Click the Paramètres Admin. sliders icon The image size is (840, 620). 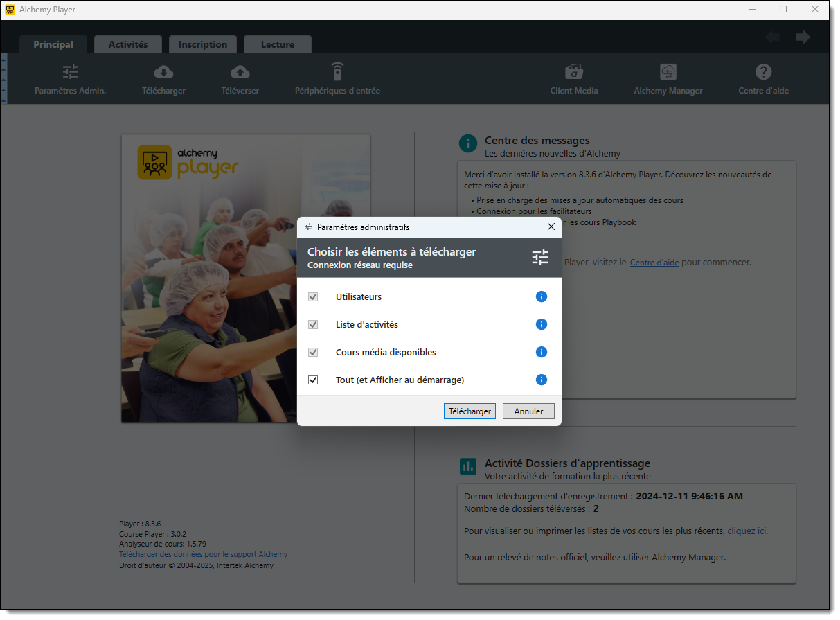pos(70,72)
